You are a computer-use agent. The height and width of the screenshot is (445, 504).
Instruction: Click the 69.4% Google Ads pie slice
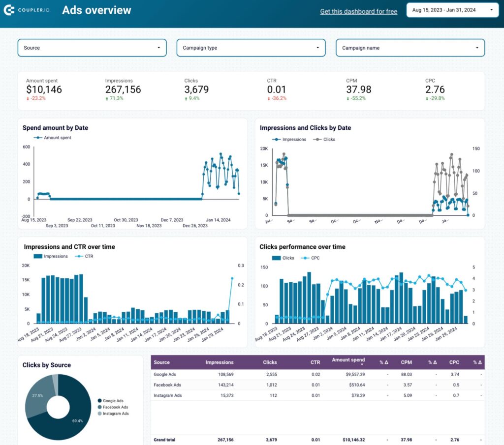click(x=77, y=420)
